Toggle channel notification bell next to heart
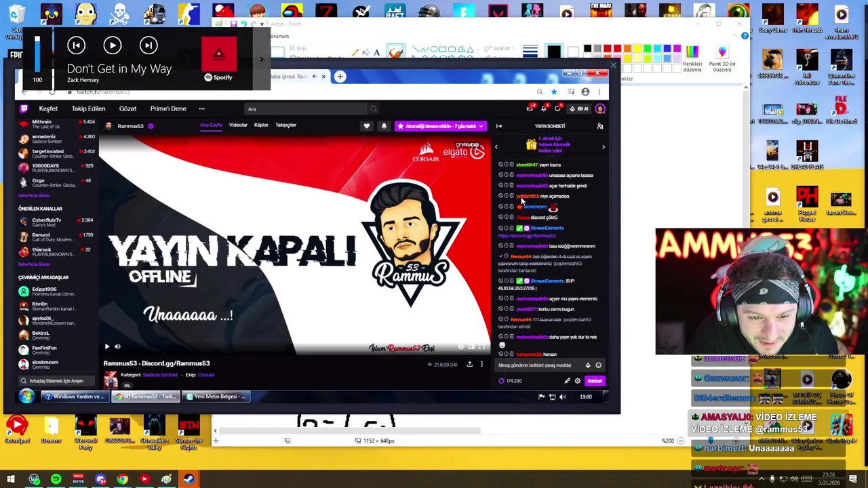This screenshot has width=868, height=488. click(384, 126)
